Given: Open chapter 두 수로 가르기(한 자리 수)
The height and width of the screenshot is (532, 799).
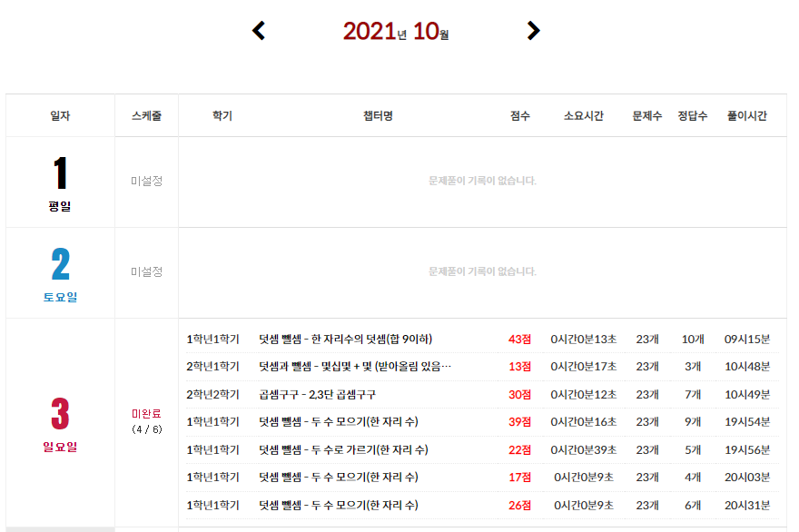Looking at the screenshot, I should [x=343, y=450].
